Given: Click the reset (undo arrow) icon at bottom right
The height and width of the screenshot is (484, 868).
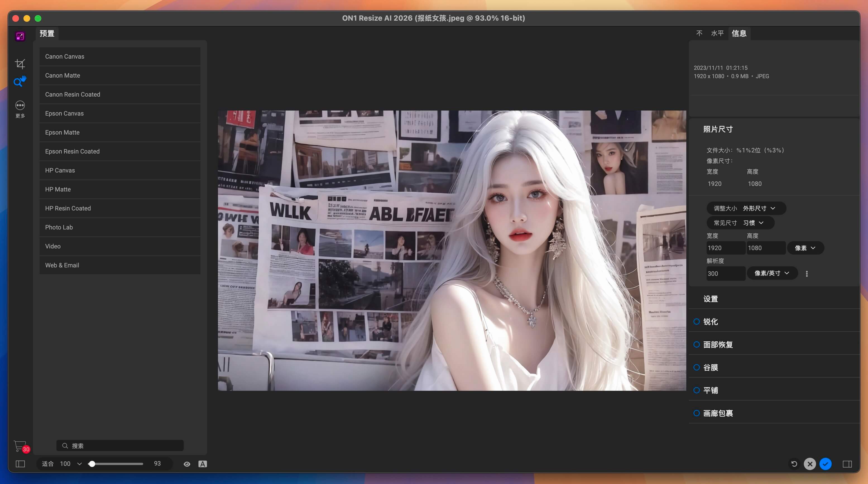Looking at the screenshot, I should [794, 464].
